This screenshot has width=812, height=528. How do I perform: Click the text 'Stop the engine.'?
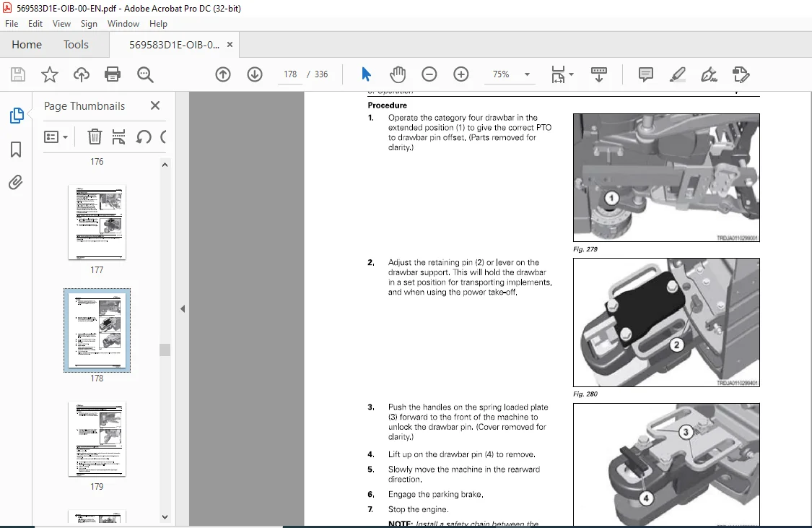click(x=419, y=509)
